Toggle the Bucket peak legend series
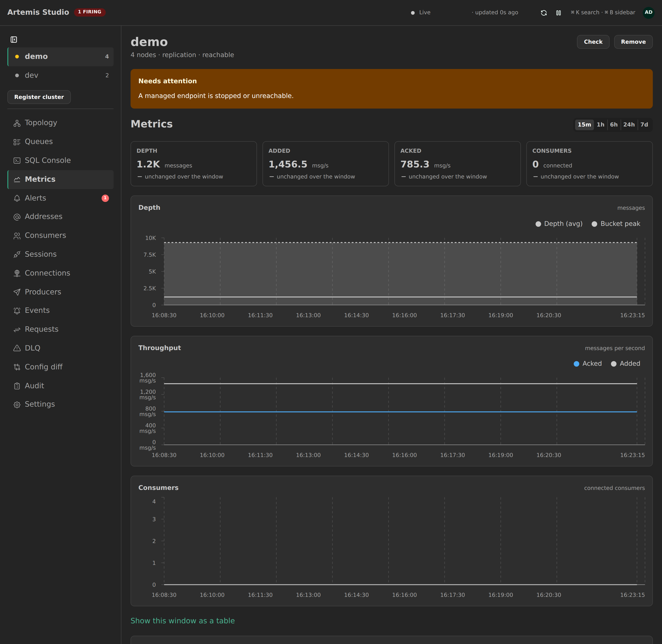 pos(616,224)
